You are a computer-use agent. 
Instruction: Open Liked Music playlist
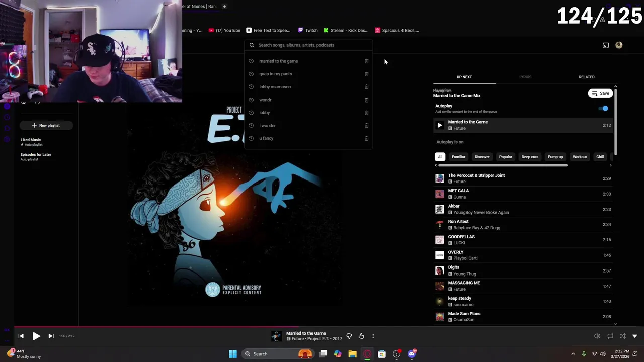[x=31, y=142]
